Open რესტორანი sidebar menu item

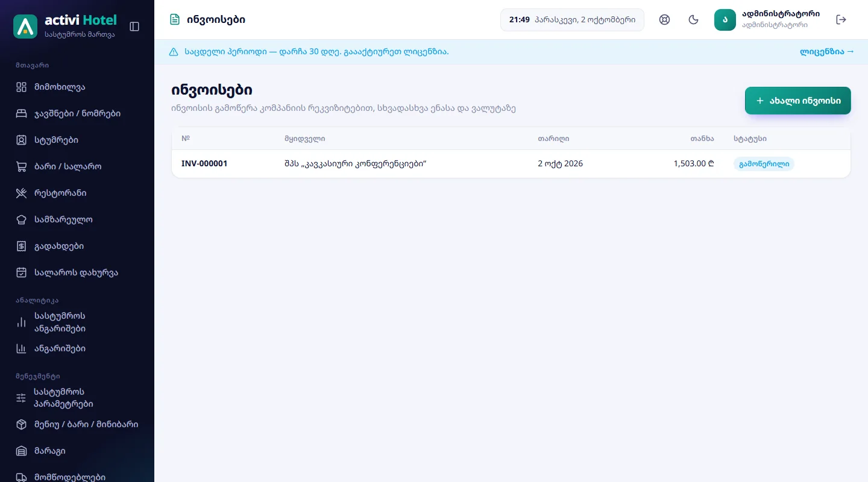(77, 193)
